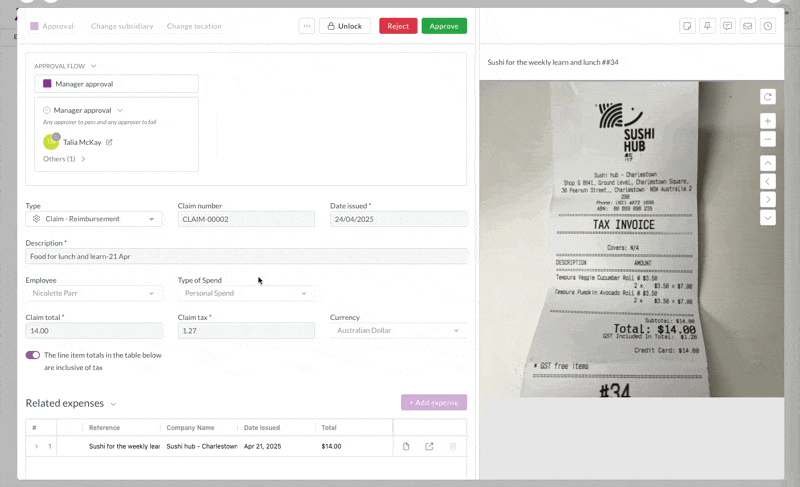
Task: Click the Date Issued column header
Action: pyautogui.click(x=262, y=428)
